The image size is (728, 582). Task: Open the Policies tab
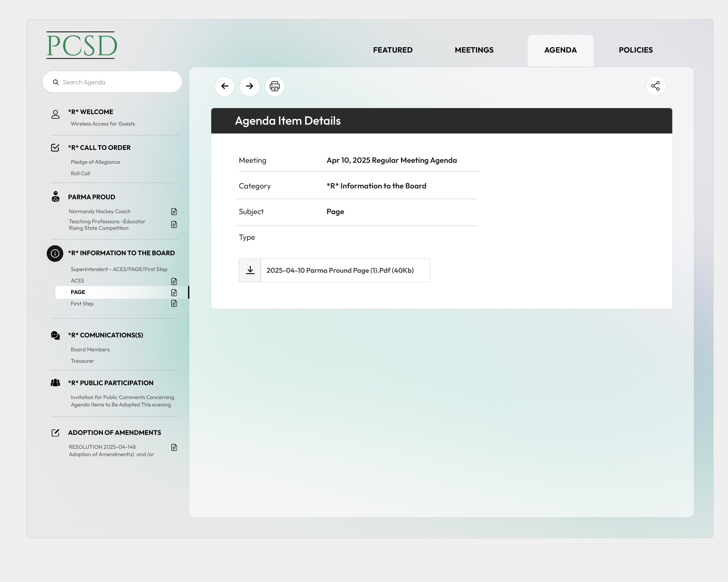[635, 50]
